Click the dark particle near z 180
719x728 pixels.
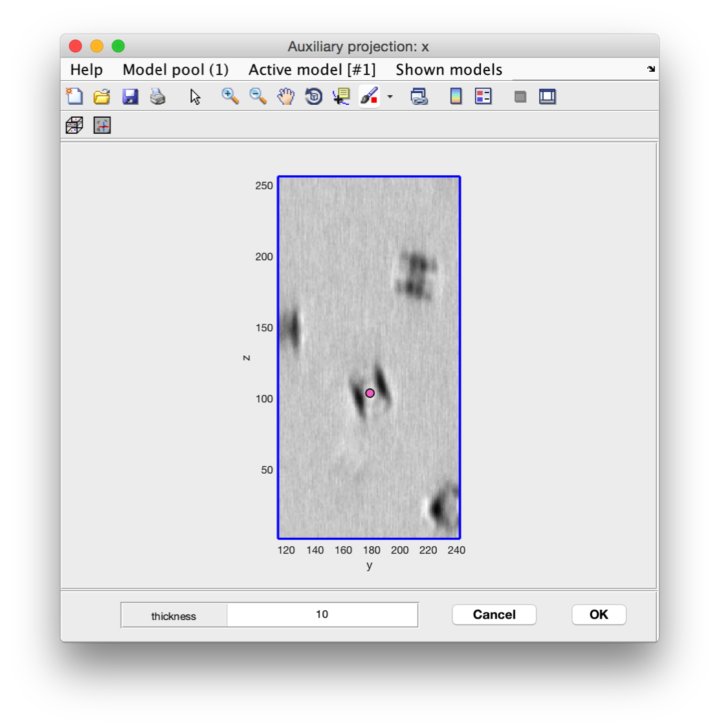(x=416, y=274)
